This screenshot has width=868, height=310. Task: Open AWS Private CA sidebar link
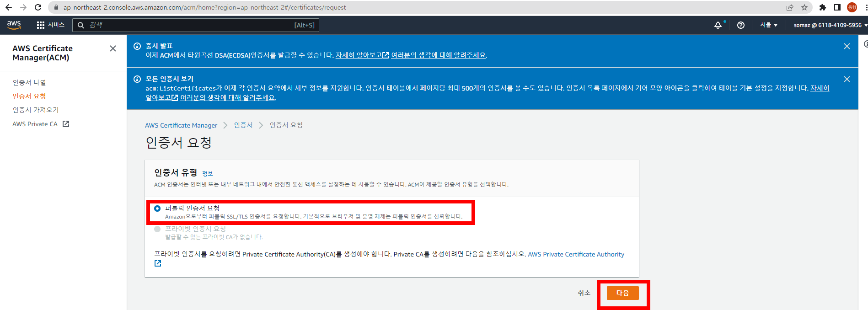(x=35, y=124)
